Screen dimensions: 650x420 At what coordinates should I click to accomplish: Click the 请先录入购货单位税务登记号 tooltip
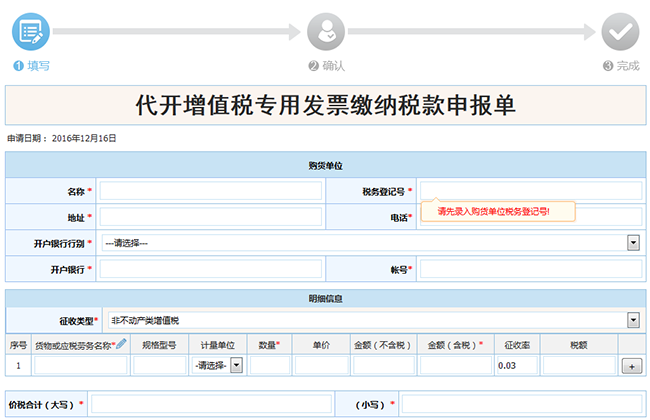493,212
